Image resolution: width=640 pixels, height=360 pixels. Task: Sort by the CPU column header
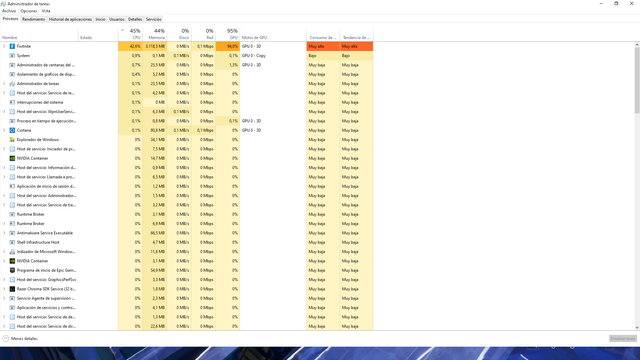[131, 34]
